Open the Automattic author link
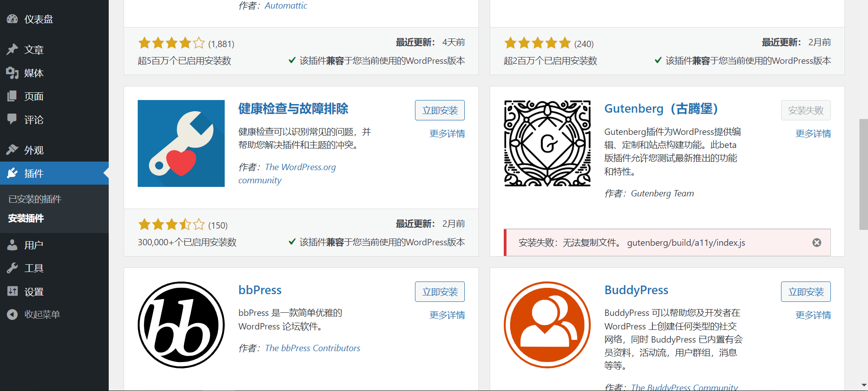This screenshot has width=868, height=391. 286,5
